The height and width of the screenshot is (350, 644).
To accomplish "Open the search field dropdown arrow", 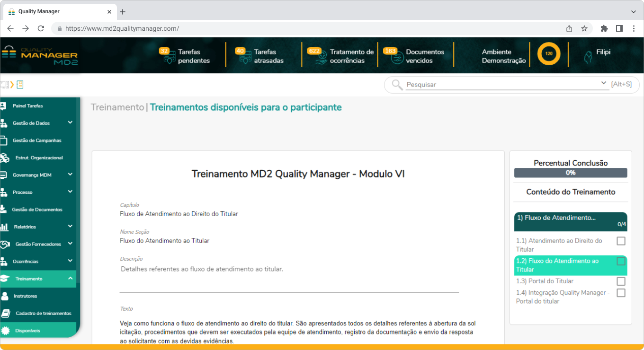I will click(x=604, y=83).
